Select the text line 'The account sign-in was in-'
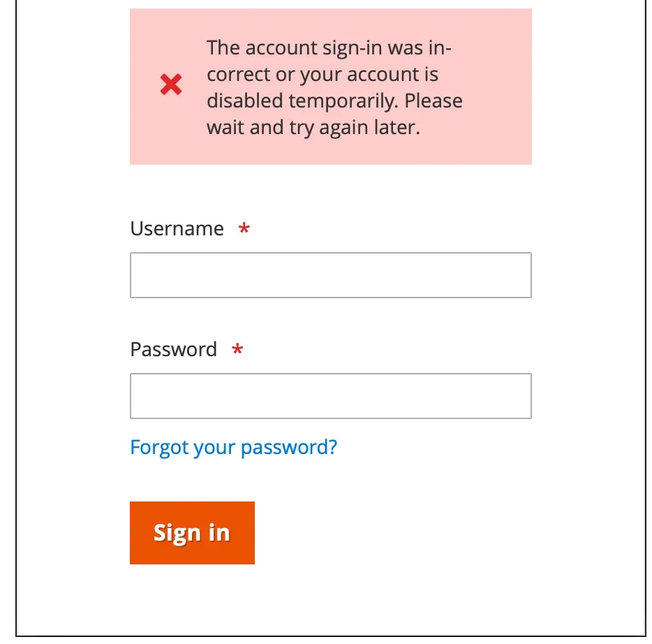This screenshot has height=644, width=652. 329,48
